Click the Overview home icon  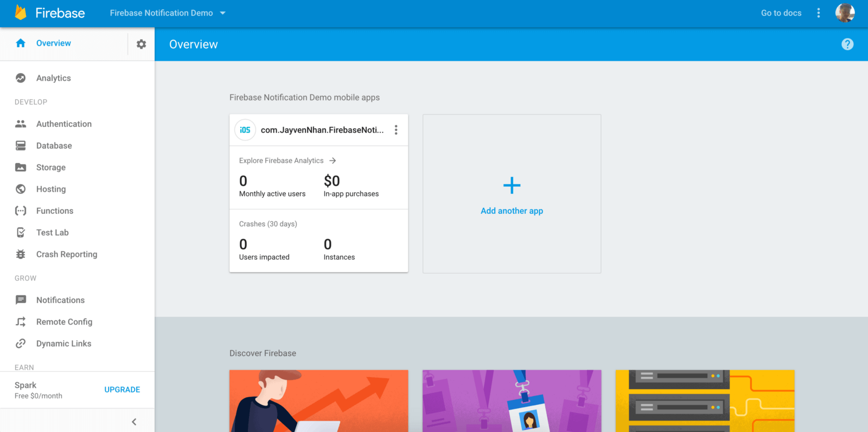21,43
